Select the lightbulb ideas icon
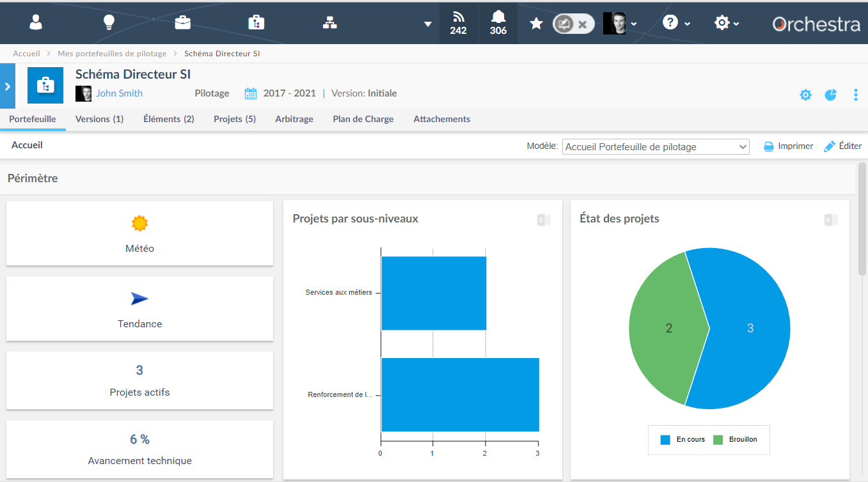Screen dimensions: 868x482 tap(109, 22)
